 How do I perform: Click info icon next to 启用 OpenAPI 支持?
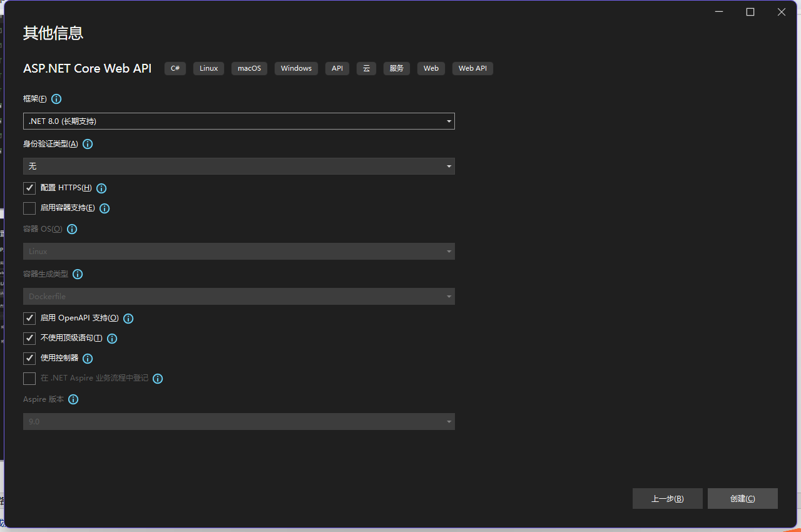(x=128, y=319)
